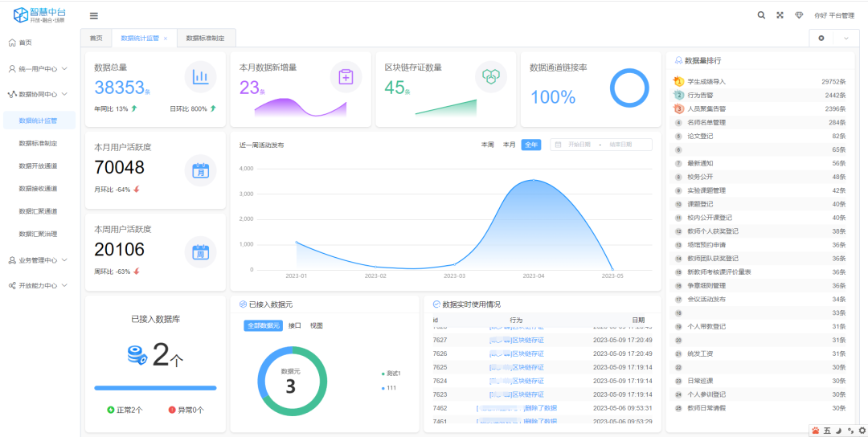Click the icon next to 数据实时使用情况 title
The width and height of the screenshot is (868, 437).
pyautogui.click(x=436, y=304)
